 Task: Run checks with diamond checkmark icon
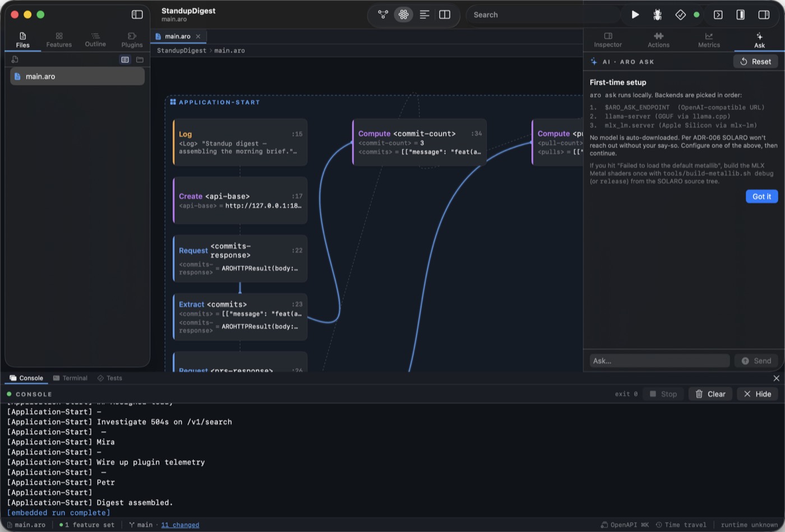[x=680, y=15]
